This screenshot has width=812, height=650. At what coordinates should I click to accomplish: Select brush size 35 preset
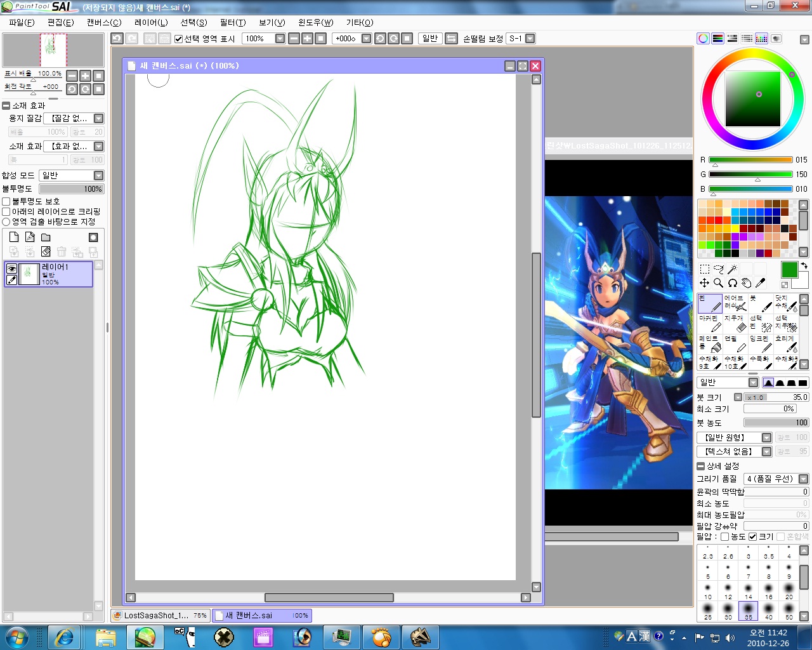(x=749, y=611)
